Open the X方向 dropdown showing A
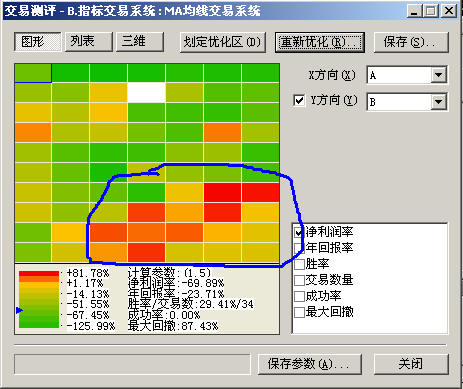463x389 pixels. (x=439, y=75)
